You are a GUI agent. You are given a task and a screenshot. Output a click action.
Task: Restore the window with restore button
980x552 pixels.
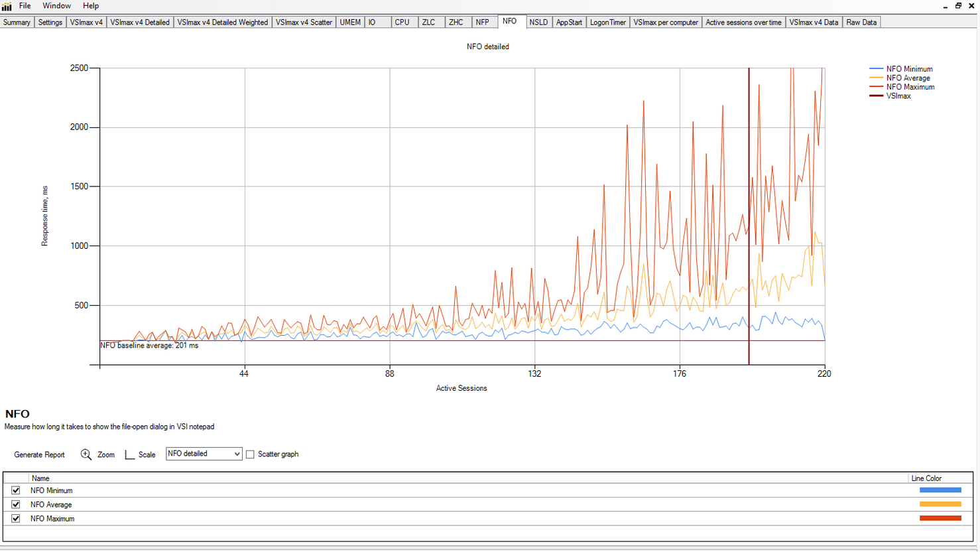[x=958, y=6]
